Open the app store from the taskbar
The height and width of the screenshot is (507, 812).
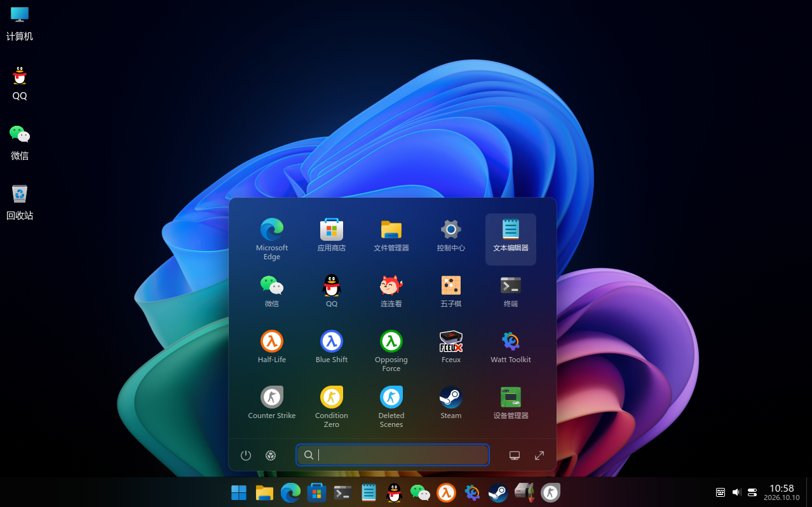(316, 492)
